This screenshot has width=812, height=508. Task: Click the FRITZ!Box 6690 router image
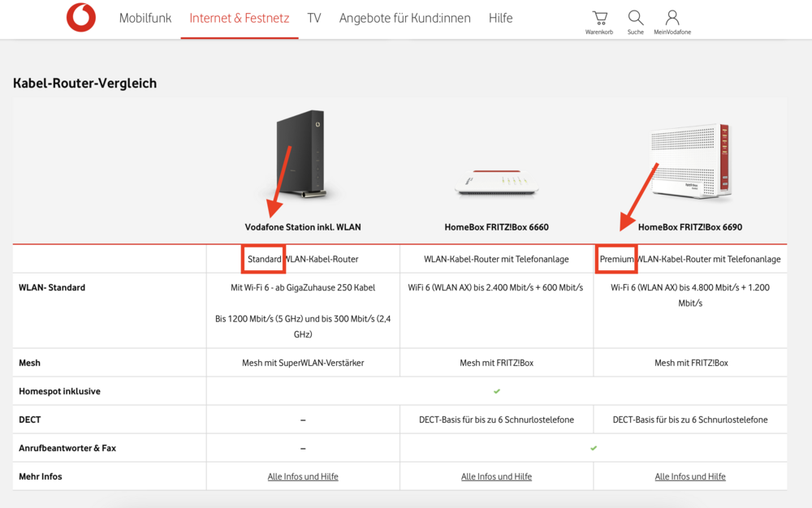[690, 161]
